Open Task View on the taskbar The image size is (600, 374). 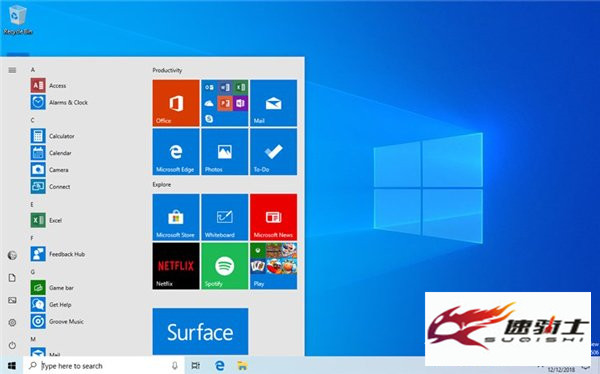196,366
